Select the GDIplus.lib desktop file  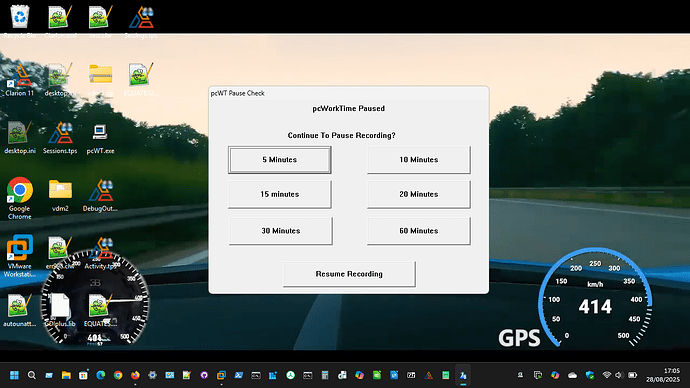tap(60, 311)
